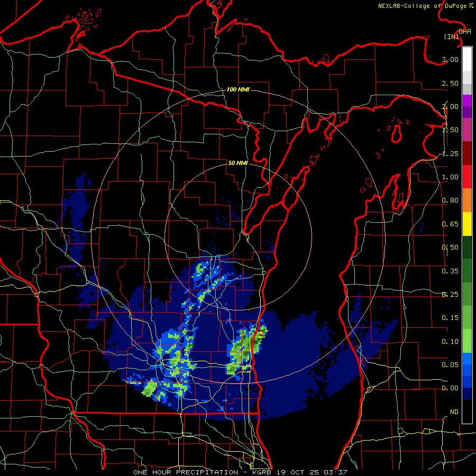The width and height of the screenshot is (476, 476).
Task: Click the '1.00' legend value
Action: pos(450,177)
